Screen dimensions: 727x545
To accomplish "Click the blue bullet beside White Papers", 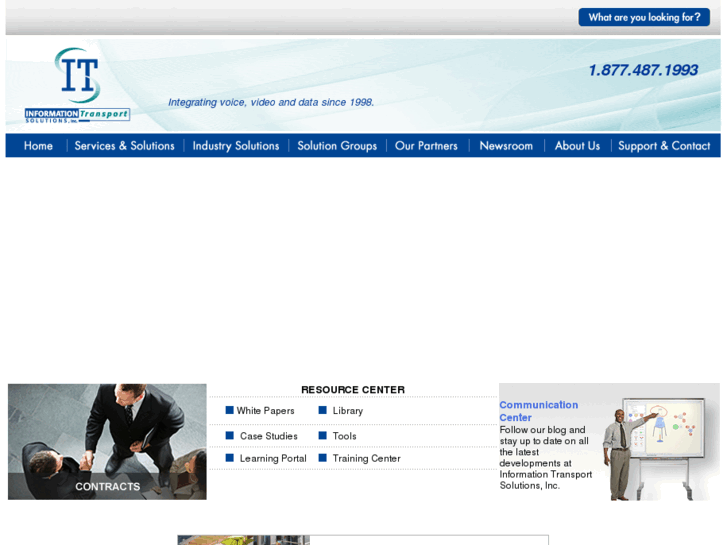I will (x=230, y=410).
